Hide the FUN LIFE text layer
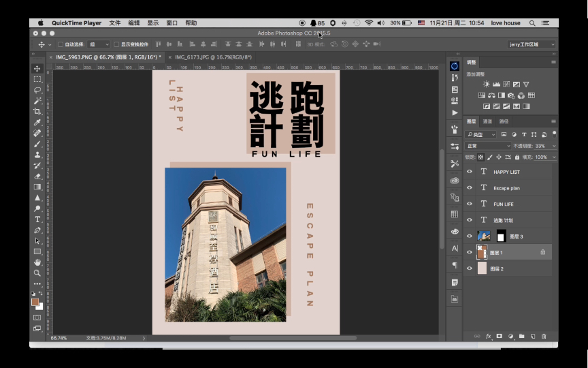The image size is (588, 368). 470,204
